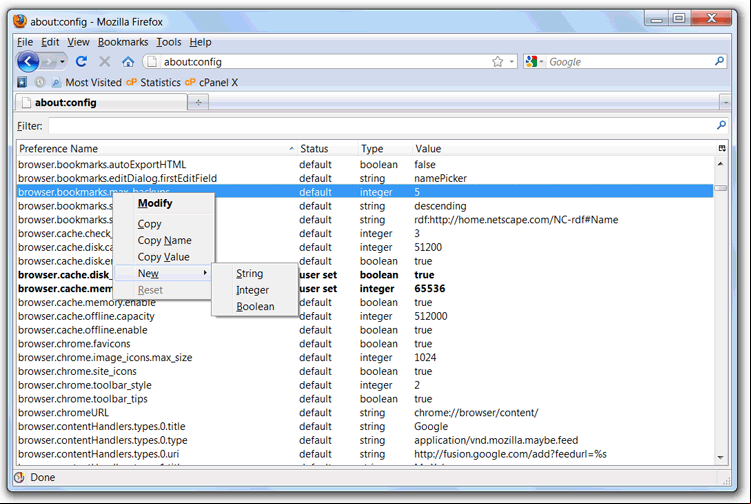Open the list all tabs dropdown
This screenshot has width=751, height=504.
pos(725,103)
